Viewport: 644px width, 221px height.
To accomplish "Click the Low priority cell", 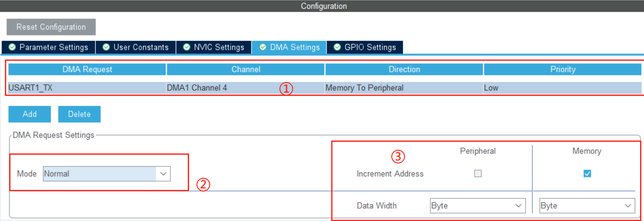I will click(x=563, y=88).
